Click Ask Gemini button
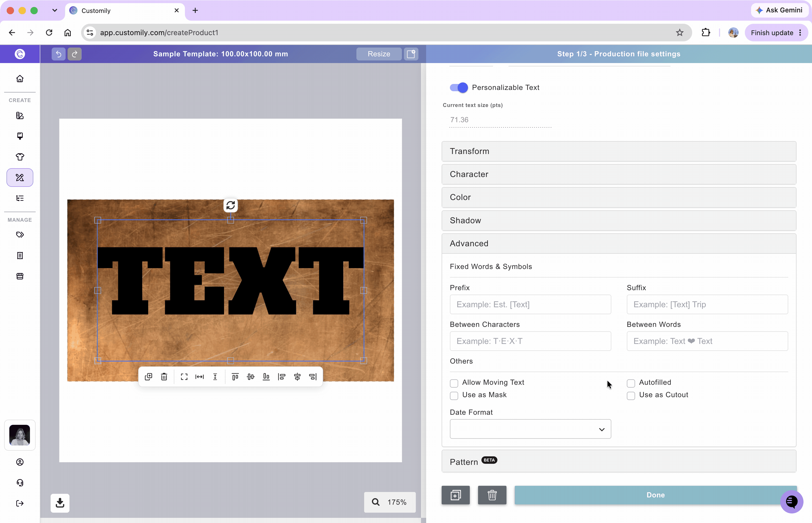 tap(779, 10)
